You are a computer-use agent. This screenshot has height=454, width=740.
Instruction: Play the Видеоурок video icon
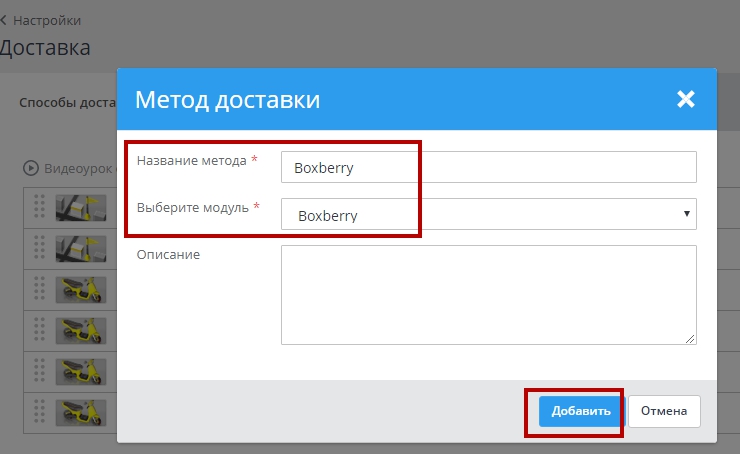coord(31,168)
